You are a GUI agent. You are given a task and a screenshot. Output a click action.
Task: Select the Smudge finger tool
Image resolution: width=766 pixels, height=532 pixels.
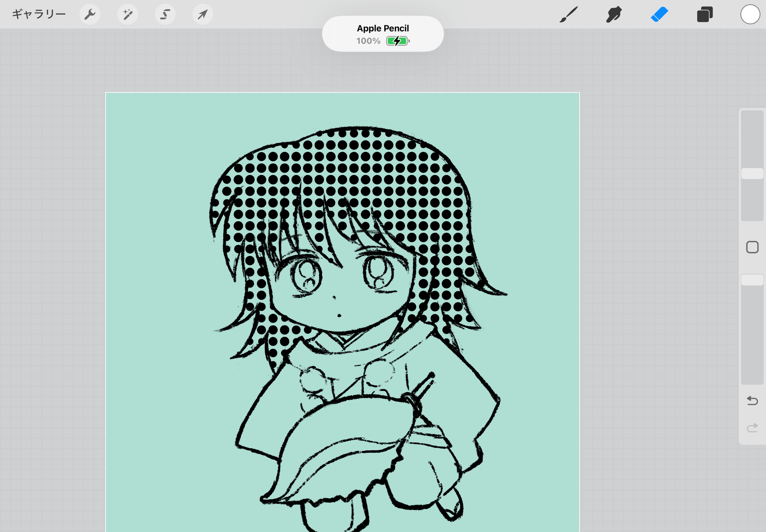click(613, 14)
